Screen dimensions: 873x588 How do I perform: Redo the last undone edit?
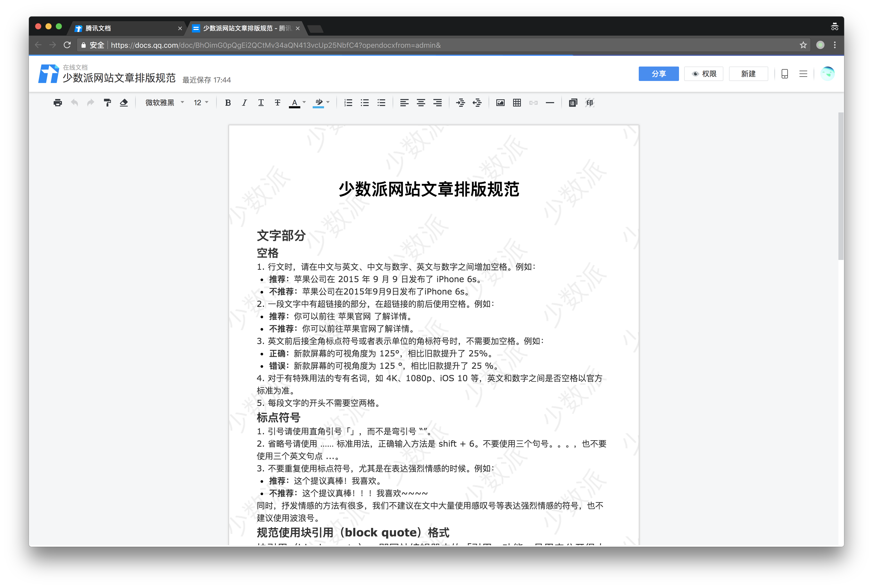[90, 103]
